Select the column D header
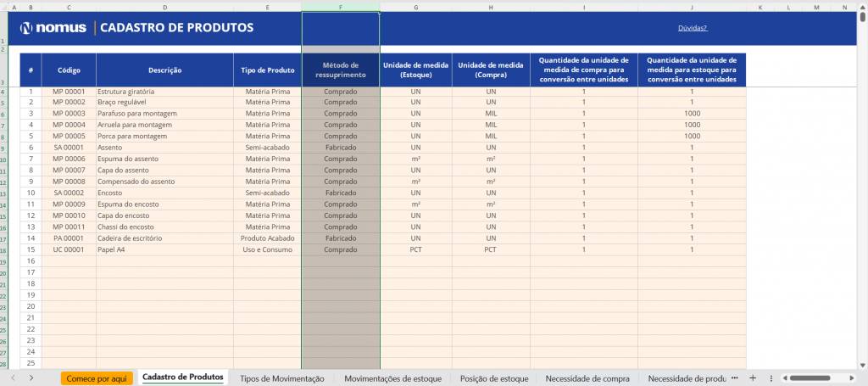Screen dimensions: 868x386 (x=164, y=7)
